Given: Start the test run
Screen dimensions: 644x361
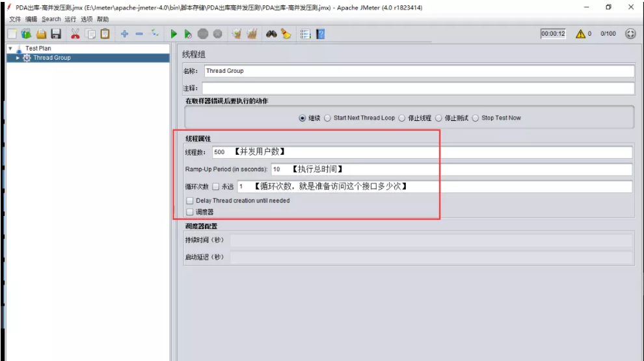Looking at the screenshot, I should tap(174, 34).
